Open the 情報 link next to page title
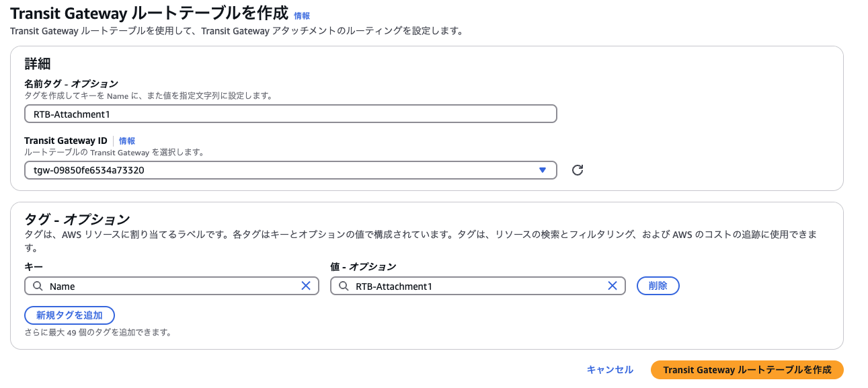Viewport: 868px width, 388px height. click(x=302, y=15)
